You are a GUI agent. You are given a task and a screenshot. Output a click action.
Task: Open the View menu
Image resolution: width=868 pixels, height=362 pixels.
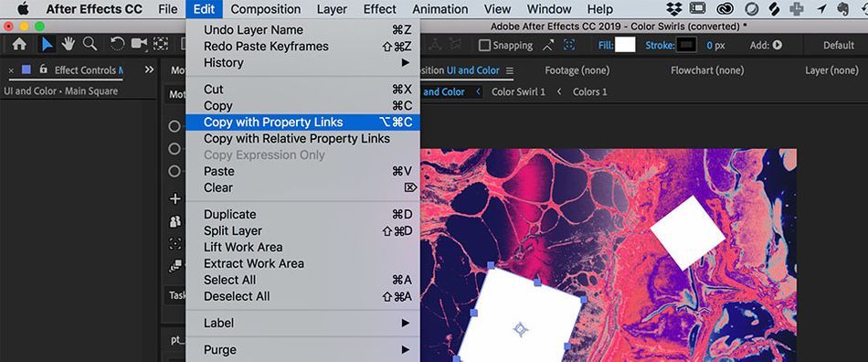[497, 9]
